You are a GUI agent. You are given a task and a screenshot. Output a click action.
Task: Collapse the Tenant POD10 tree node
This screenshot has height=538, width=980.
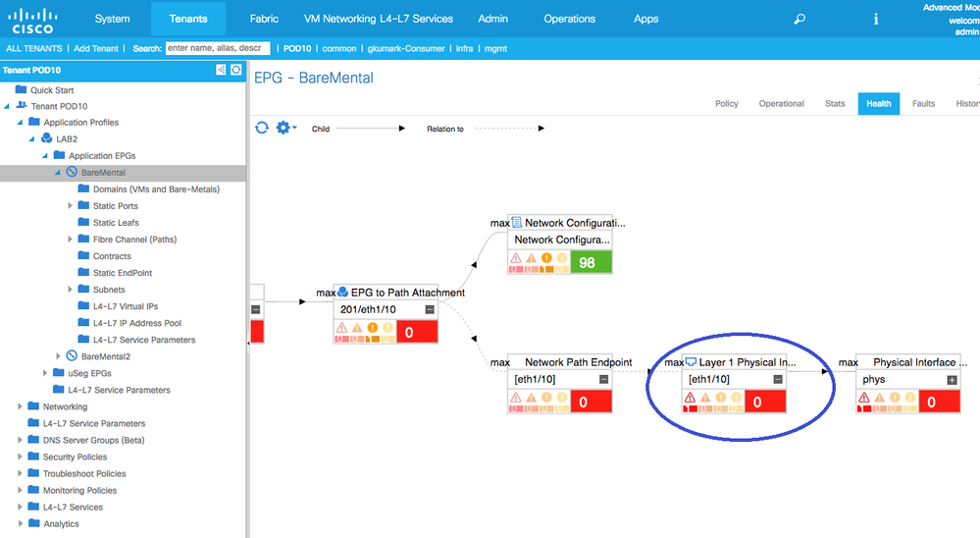[7, 106]
